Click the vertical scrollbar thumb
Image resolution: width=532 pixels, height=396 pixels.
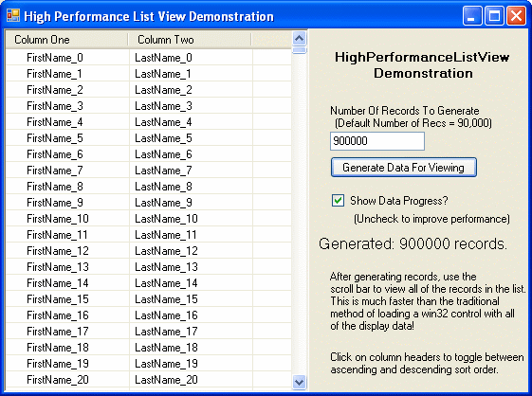(300, 50)
